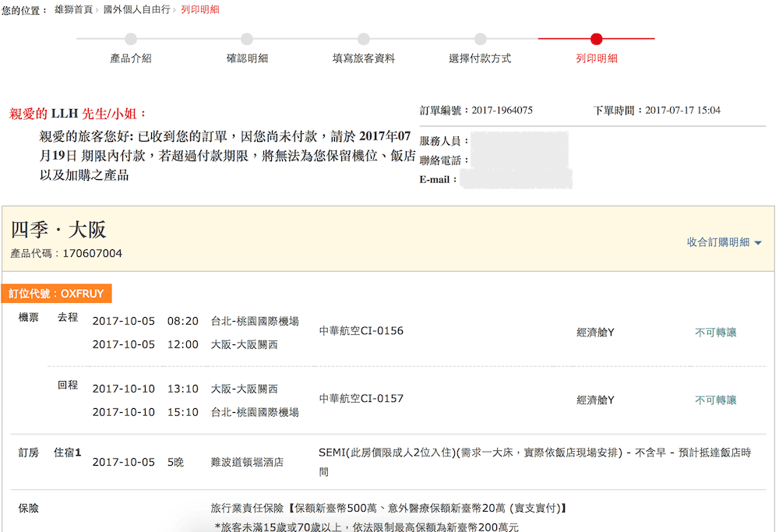Click the red 列印明細 progress step dot
The width and height of the screenshot is (779, 532).
coord(596,37)
